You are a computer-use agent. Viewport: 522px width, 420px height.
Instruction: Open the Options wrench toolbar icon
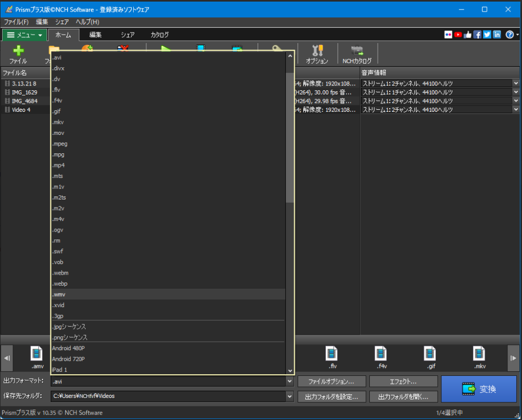tap(317, 54)
